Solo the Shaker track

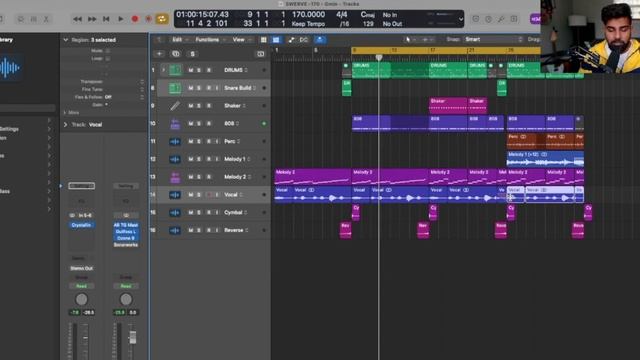pyautogui.click(x=199, y=106)
